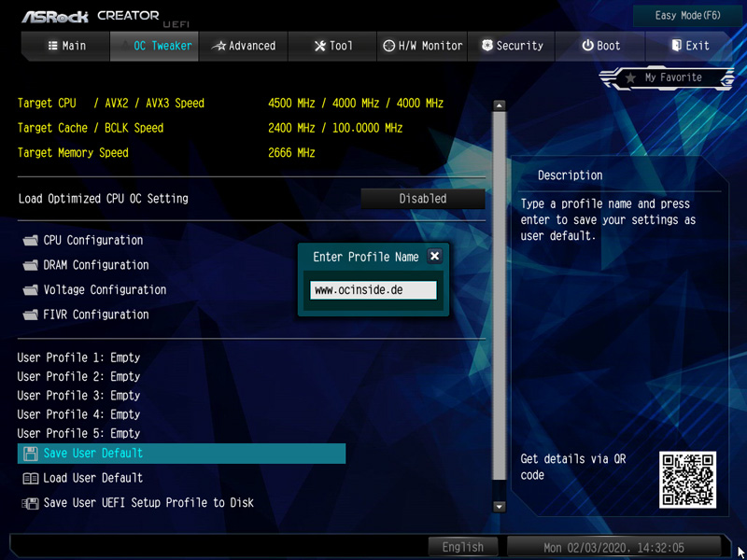Click Target CPU speed value 4500 MHz
Viewport: 747px width, 560px height.
(291, 103)
